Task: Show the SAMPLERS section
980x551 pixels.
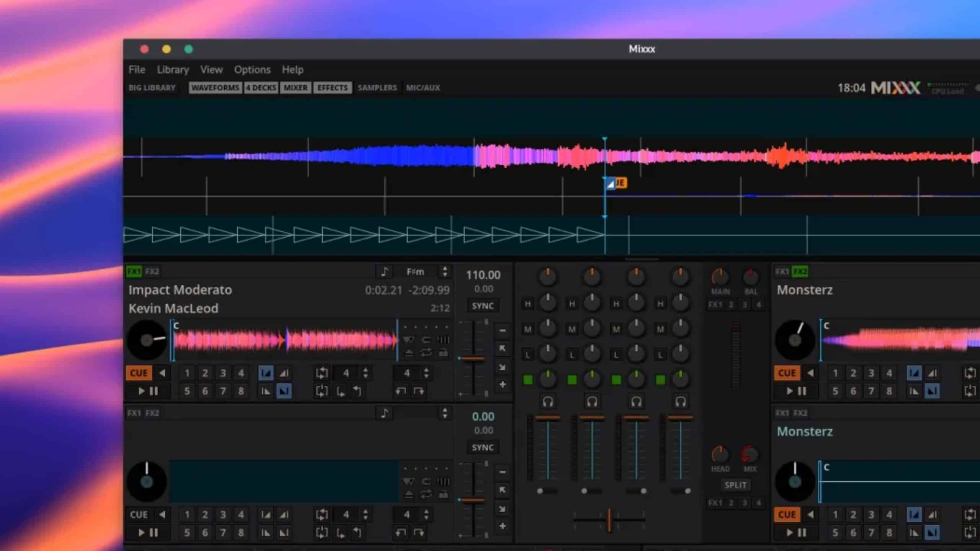Action: (377, 88)
